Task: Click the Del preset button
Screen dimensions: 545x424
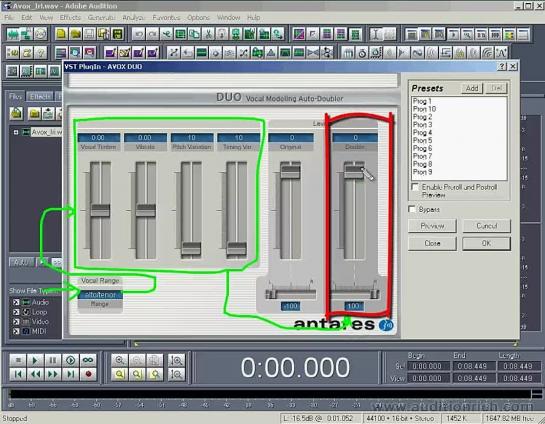Action: pyautogui.click(x=496, y=88)
